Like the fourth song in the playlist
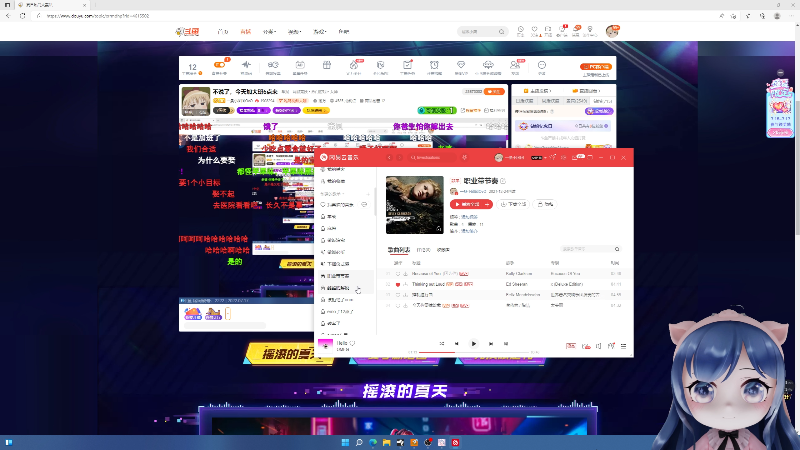 (x=398, y=306)
